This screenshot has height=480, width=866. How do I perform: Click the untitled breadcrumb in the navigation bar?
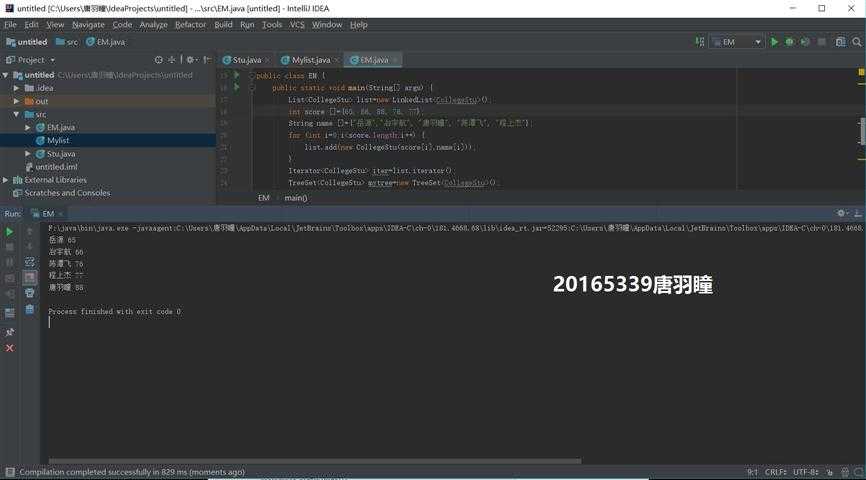tap(27, 42)
